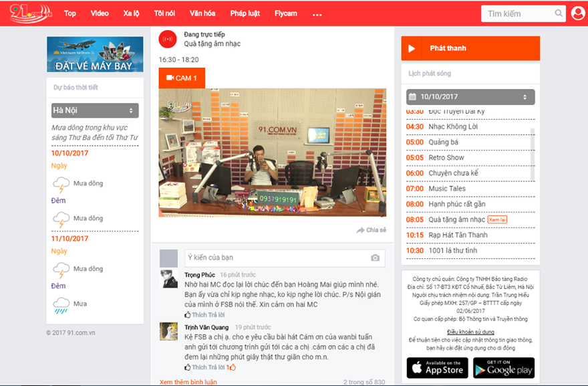Click Xem lại next to Quà tặng âm nhạc
The height and width of the screenshot is (386, 588).
click(x=497, y=219)
